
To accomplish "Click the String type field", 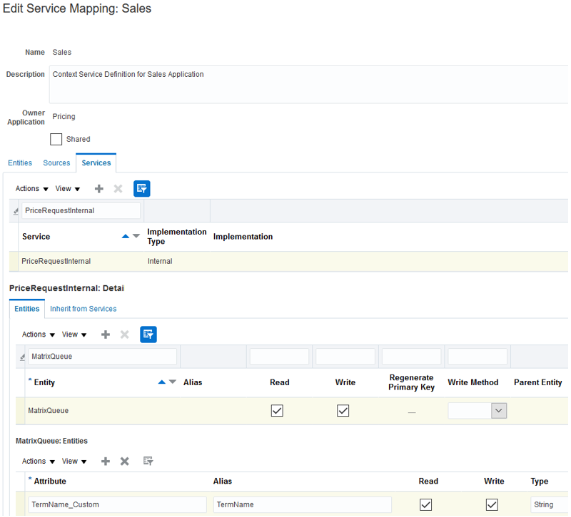I will pos(549,505).
